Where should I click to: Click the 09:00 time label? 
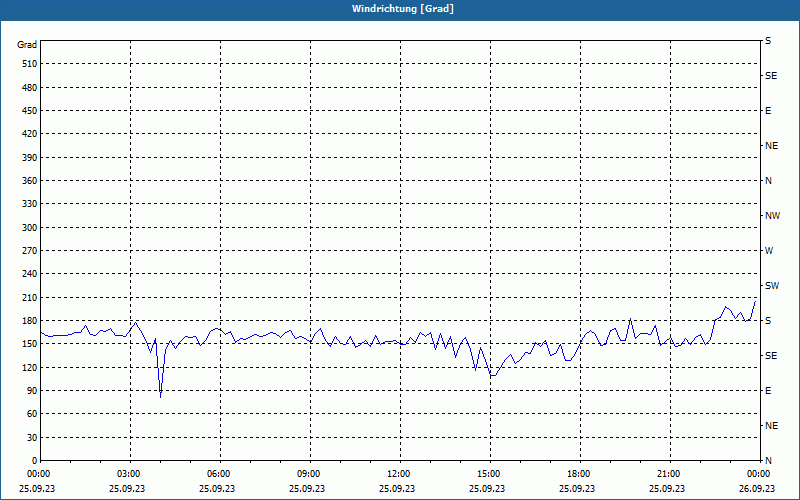click(x=307, y=474)
